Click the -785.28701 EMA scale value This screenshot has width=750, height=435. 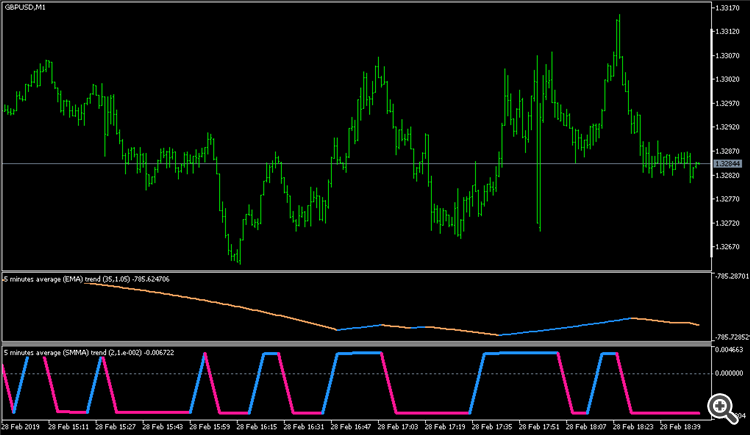coord(732,276)
